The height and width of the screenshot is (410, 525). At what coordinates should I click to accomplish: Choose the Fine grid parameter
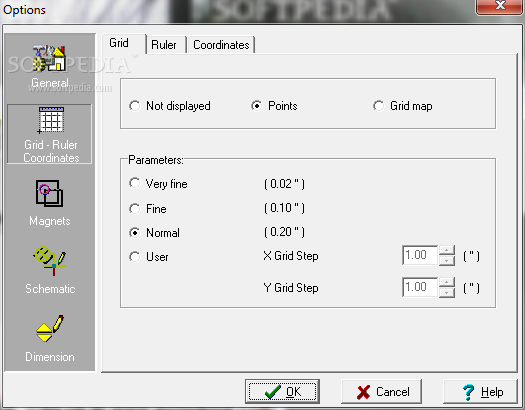[148, 209]
